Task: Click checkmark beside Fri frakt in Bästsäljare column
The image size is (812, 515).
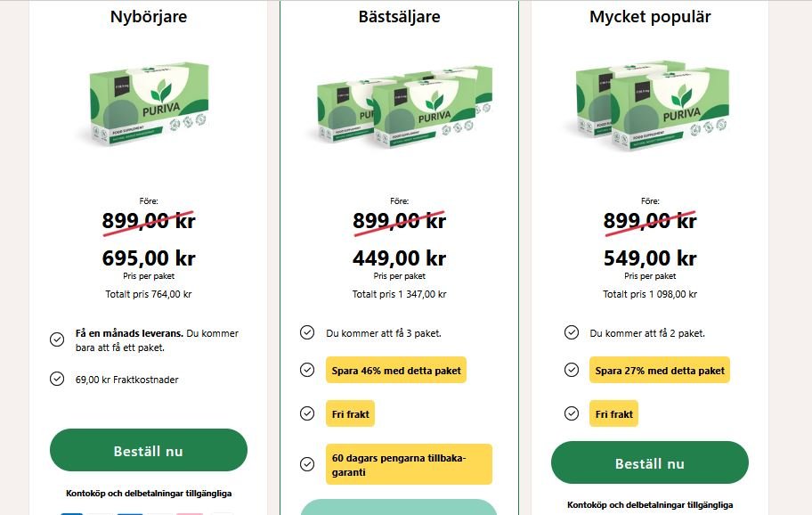Action: (x=307, y=413)
